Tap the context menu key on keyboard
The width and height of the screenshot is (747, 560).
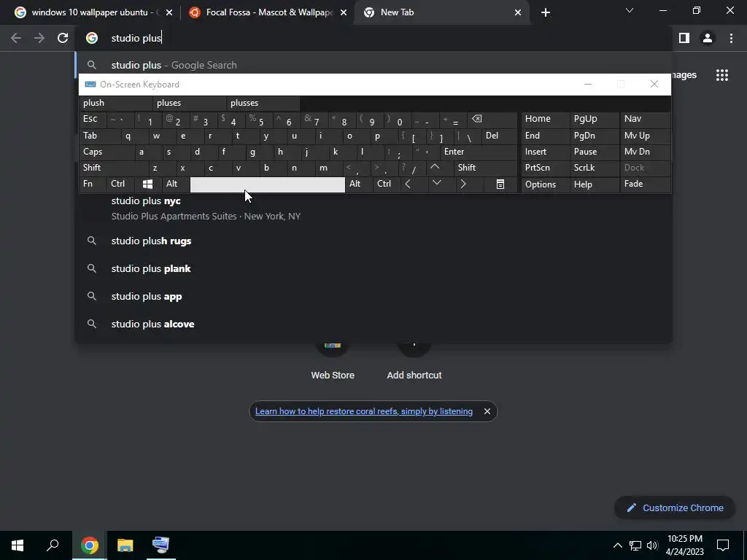500,184
